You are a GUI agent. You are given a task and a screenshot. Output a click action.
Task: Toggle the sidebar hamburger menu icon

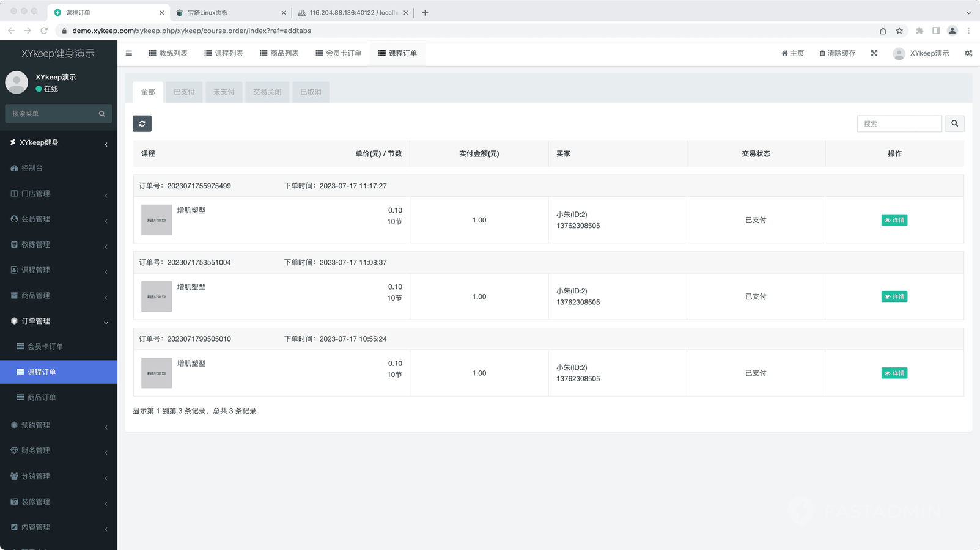[x=129, y=53]
